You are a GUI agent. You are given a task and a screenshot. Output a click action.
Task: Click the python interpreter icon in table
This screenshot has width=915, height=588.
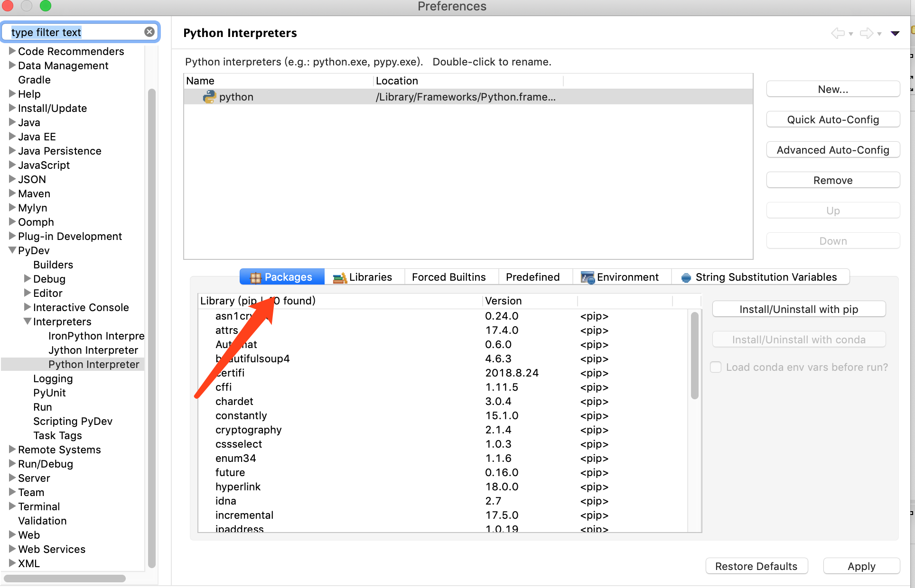pos(209,97)
